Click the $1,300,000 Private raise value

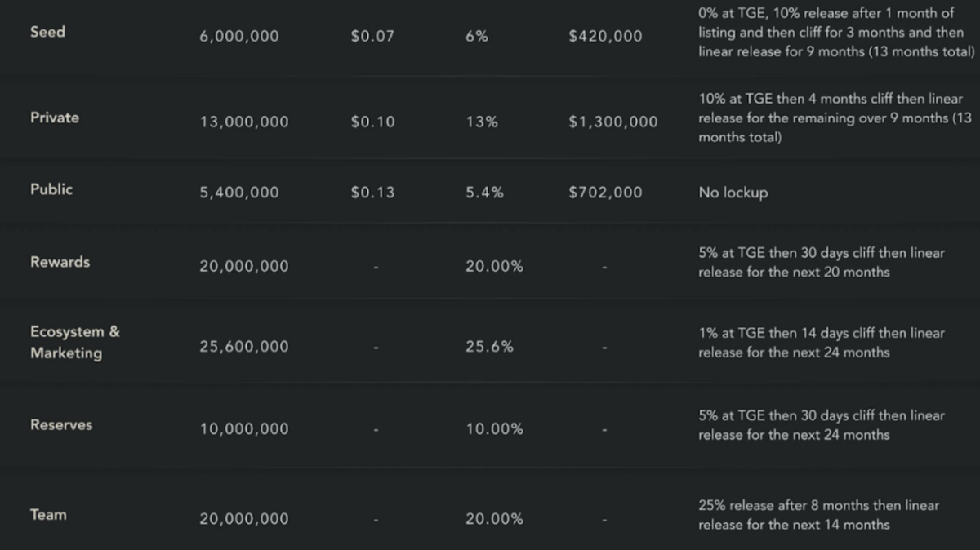click(x=612, y=122)
